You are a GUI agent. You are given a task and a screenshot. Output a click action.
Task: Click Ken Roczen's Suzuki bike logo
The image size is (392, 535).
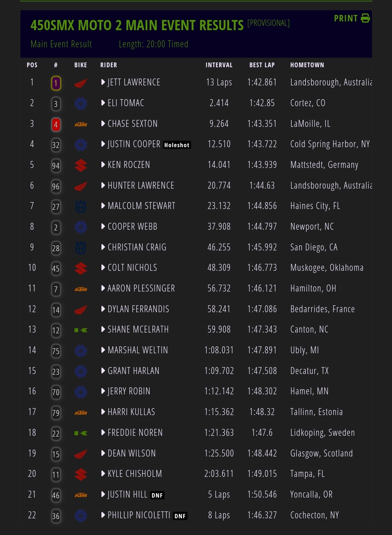[x=81, y=166]
